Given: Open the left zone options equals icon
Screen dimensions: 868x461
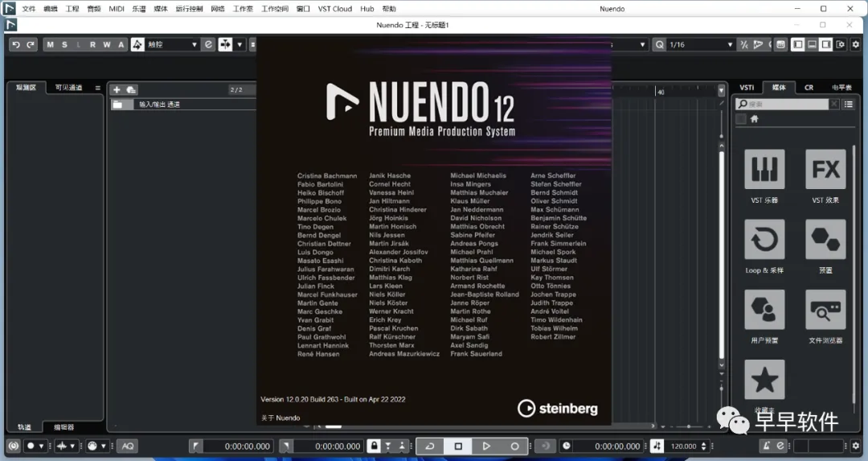Looking at the screenshot, I should pos(97,88).
